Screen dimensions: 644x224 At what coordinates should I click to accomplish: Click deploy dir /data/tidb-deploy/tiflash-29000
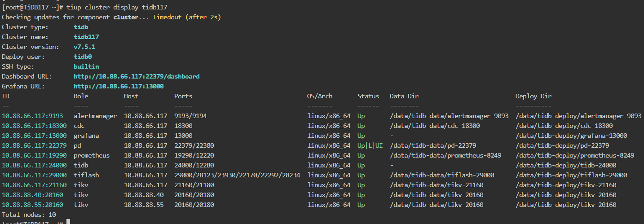point(571,175)
